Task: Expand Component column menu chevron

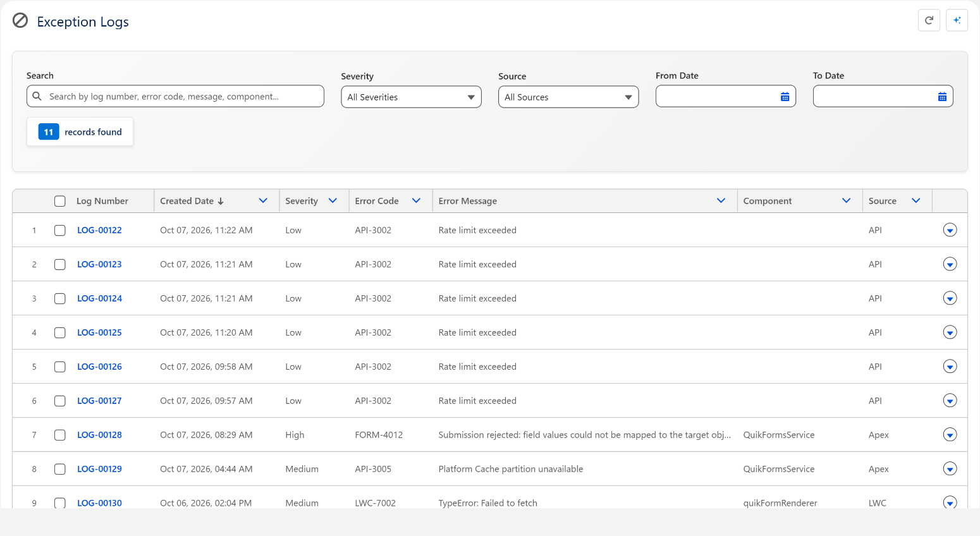Action: pos(846,200)
